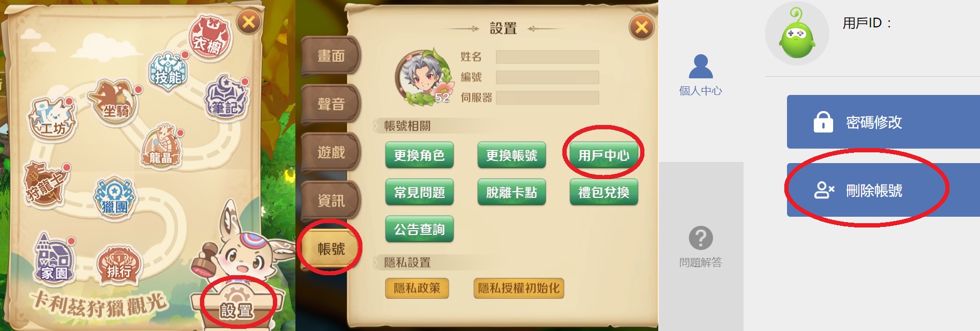
Task: Open the 龍晶 dragon crystal icon
Action: tap(163, 148)
